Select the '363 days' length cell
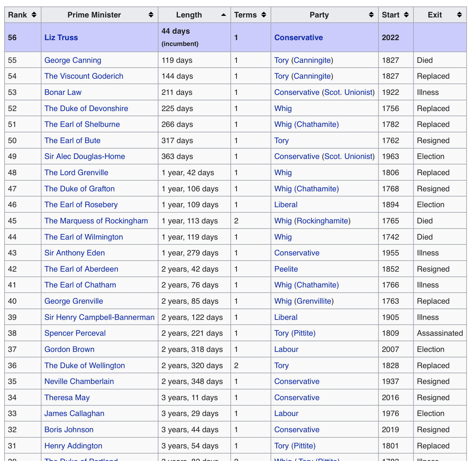 pos(194,156)
